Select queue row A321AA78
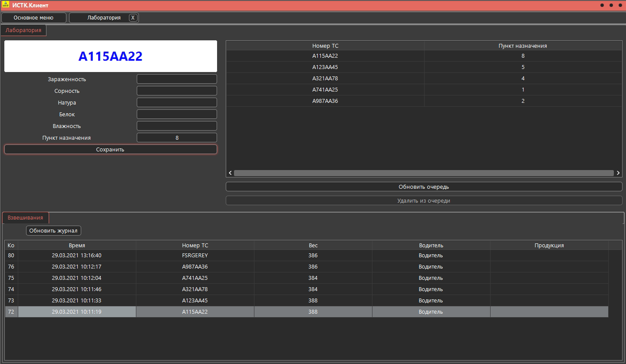This screenshot has width=626, height=364. (424, 79)
